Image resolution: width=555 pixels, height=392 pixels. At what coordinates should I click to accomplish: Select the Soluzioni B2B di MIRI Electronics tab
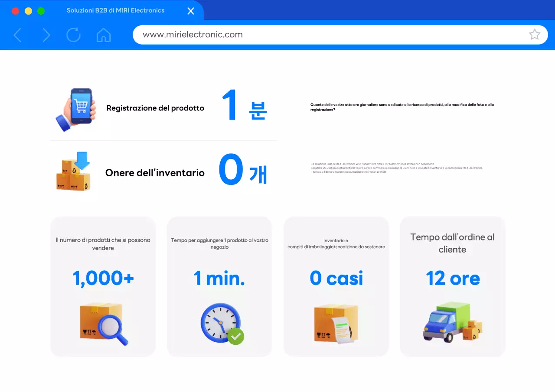point(115,10)
